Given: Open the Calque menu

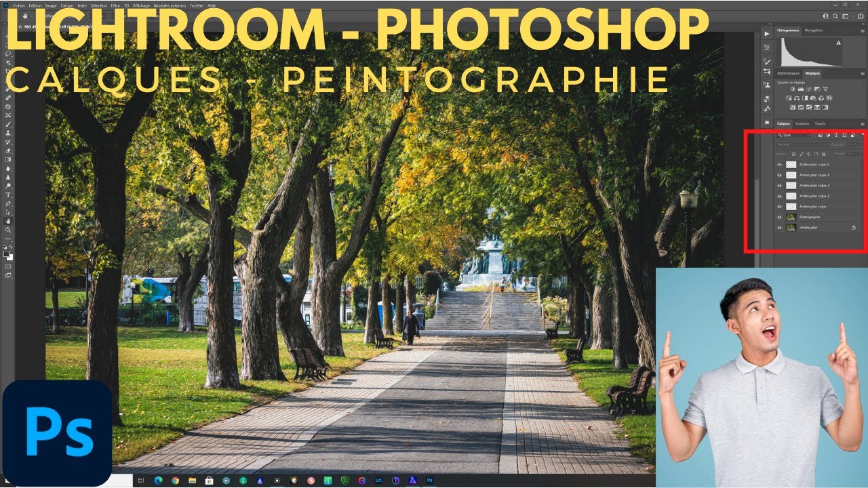Looking at the screenshot, I should [67, 5].
